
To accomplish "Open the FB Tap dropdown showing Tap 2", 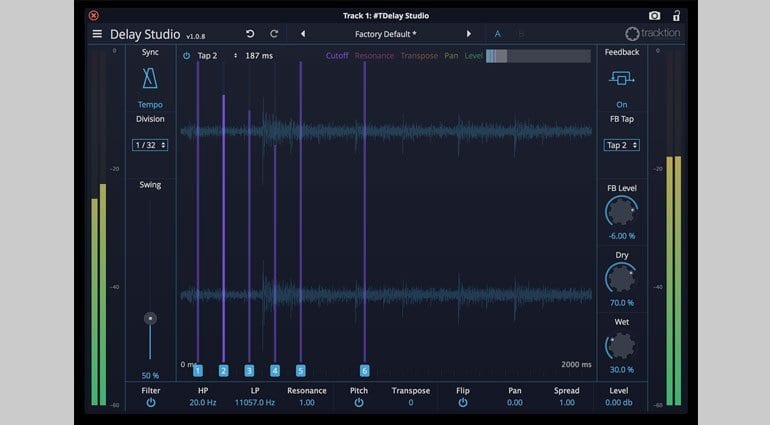I will pyautogui.click(x=621, y=145).
